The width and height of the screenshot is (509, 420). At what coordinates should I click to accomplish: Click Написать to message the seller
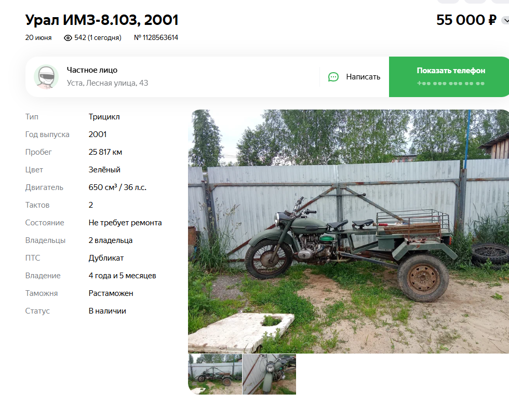363,77
